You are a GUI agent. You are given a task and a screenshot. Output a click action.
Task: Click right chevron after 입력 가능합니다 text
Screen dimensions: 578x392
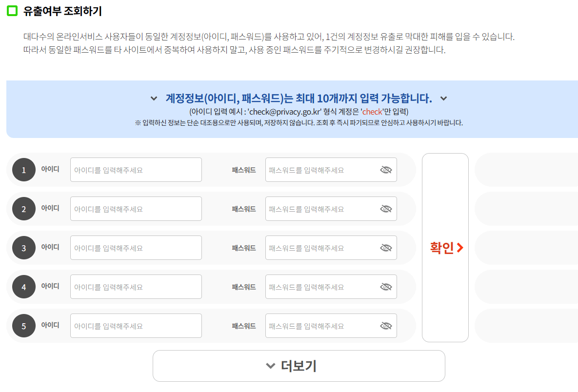[443, 98]
